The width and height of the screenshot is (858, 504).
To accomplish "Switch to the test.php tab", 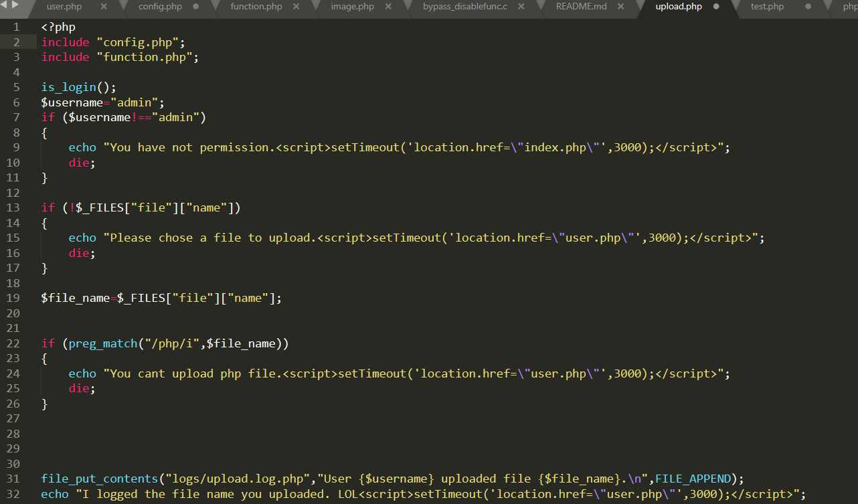I will (x=767, y=7).
